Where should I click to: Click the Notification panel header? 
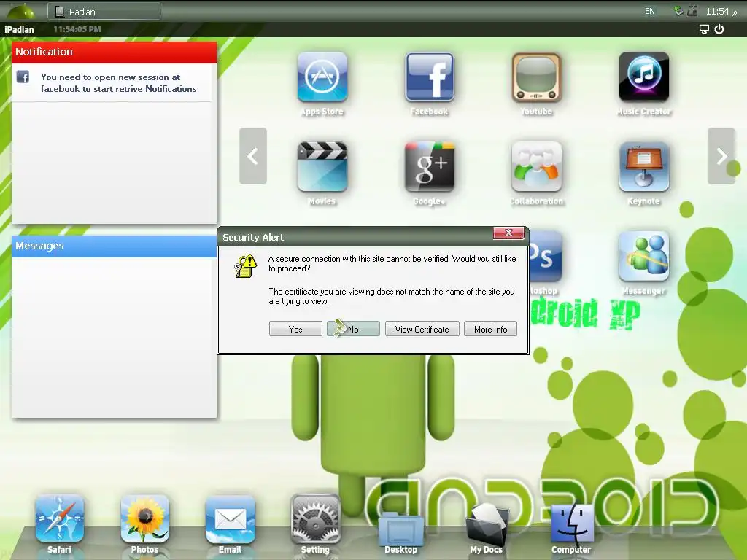tap(115, 52)
